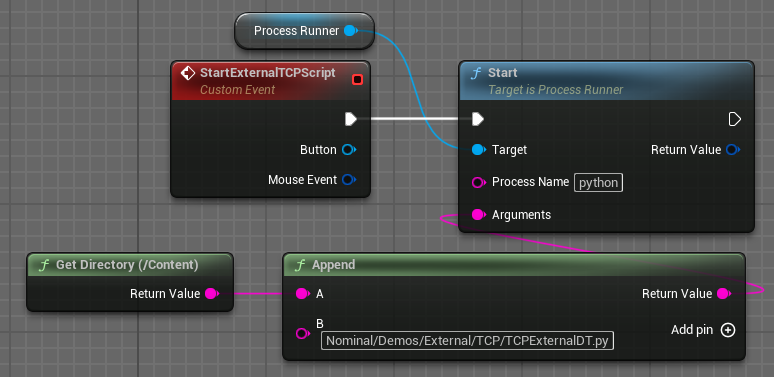
Task: Select the Get Directory (/Content) node title
Action: [x=127, y=264]
